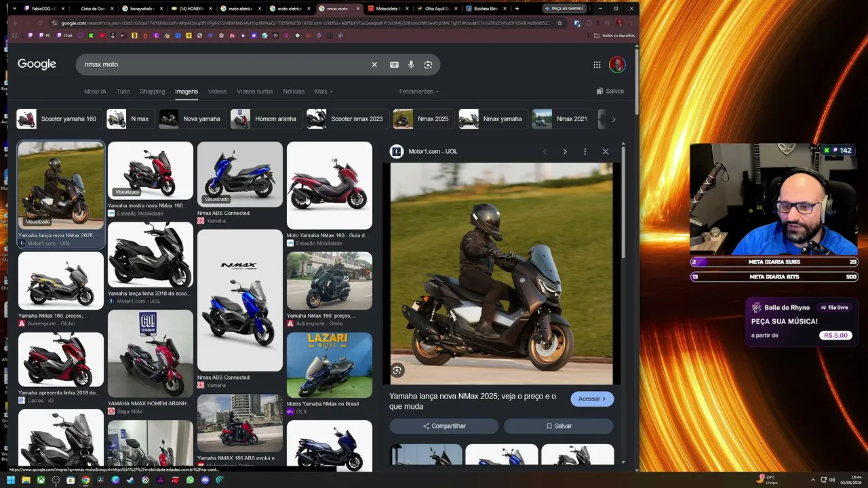868x488 pixels.
Task: Switch to the 'Modo IA' tab
Action: pyautogui.click(x=95, y=91)
